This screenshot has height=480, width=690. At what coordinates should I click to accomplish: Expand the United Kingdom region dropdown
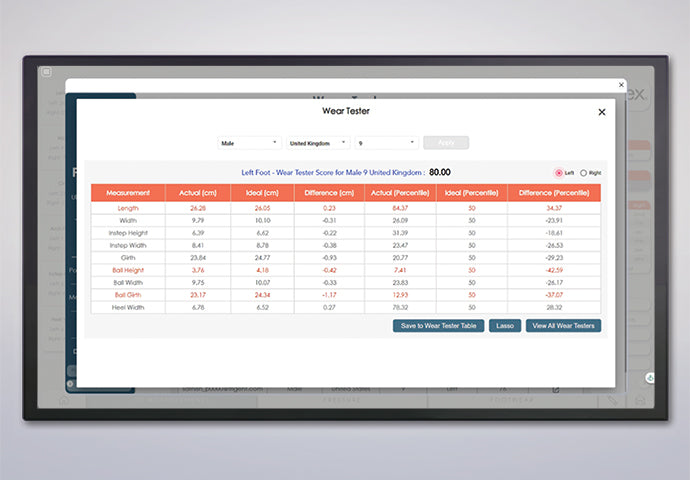(316, 143)
